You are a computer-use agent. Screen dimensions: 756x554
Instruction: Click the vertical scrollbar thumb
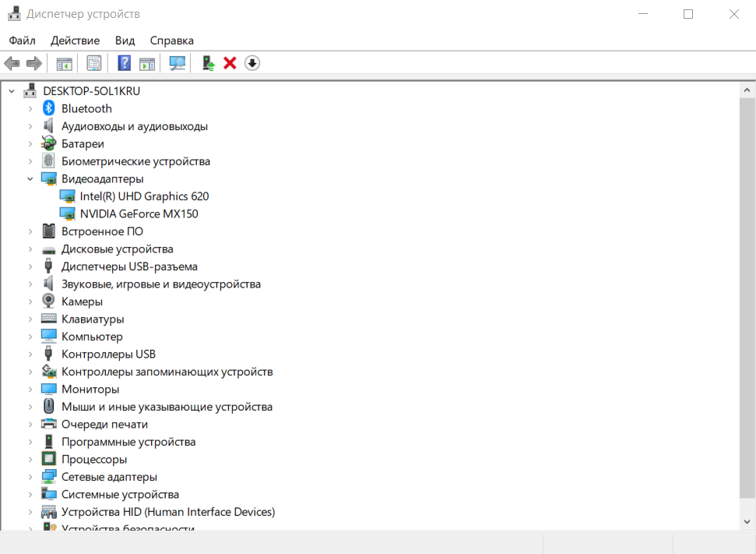[747, 298]
